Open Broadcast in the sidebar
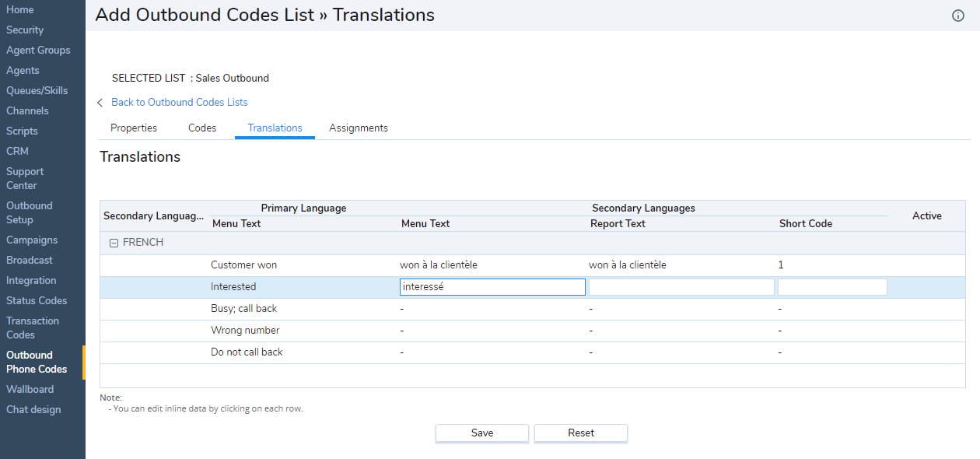The width and height of the screenshot is (980, 459). pos(30,261)
